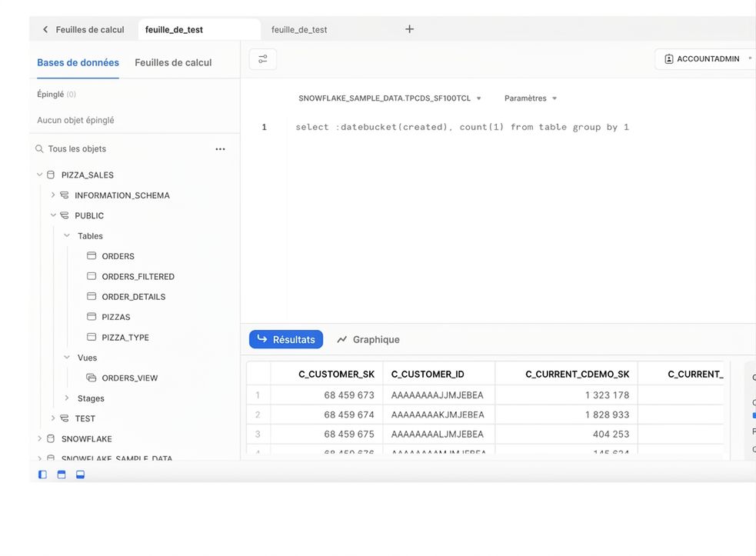This screenshot has height=556, width=756.
Task: Click the ORDERS_VIEW view icon
Action: [91, 378]
